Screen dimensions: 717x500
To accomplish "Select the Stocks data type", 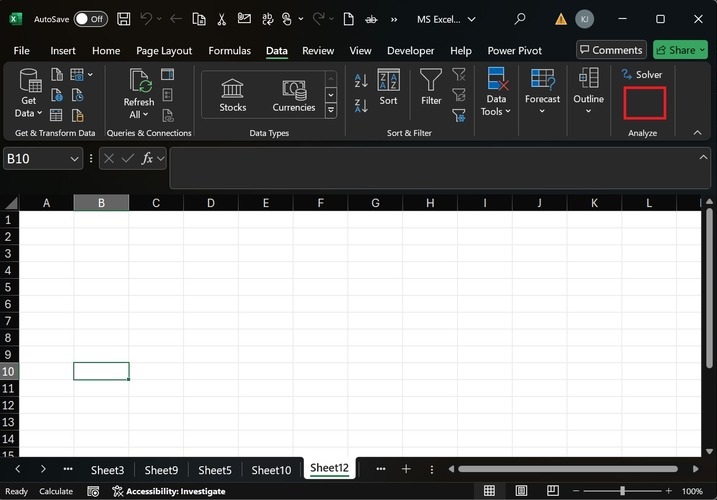I will point(233,94).
